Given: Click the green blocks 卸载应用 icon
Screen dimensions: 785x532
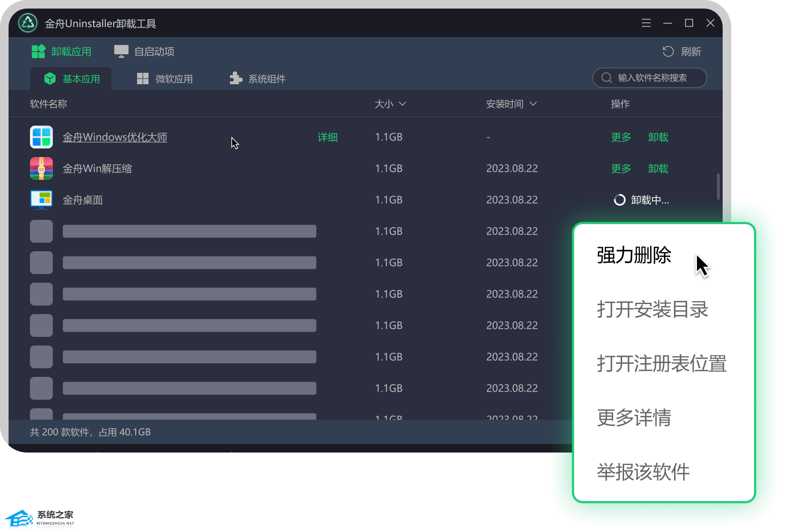Looking at the screenshot, I should coord(39,51).
